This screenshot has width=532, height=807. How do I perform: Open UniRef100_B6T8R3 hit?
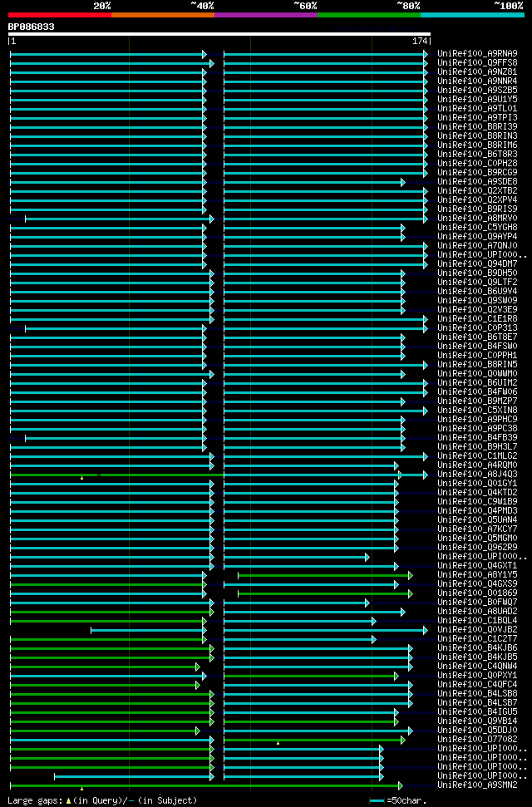click(477, 155)
